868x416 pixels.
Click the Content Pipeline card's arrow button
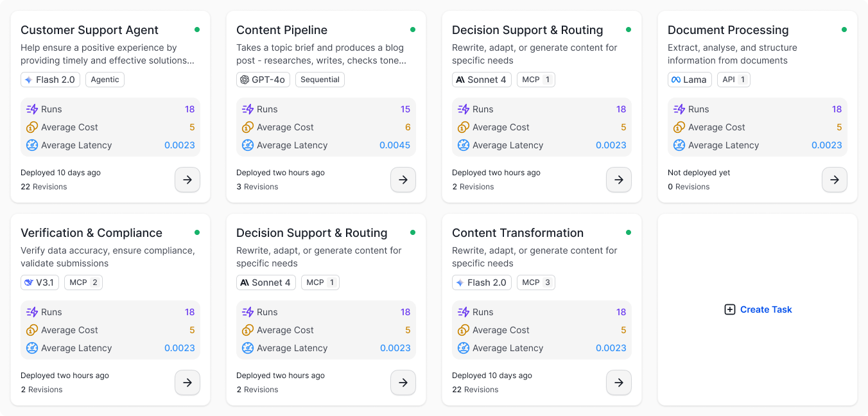[x=403, y=180]
